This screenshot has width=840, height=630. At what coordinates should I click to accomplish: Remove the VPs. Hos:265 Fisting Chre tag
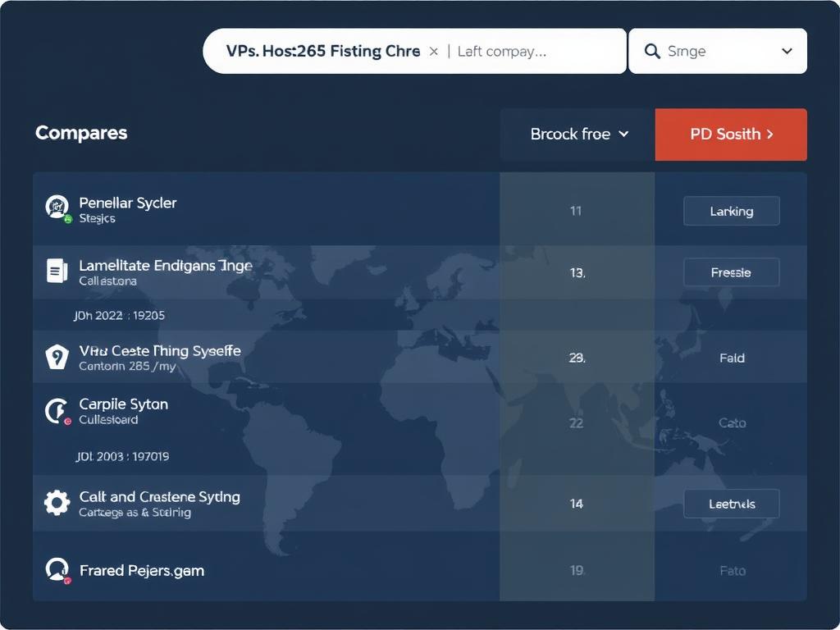point(434,52)
